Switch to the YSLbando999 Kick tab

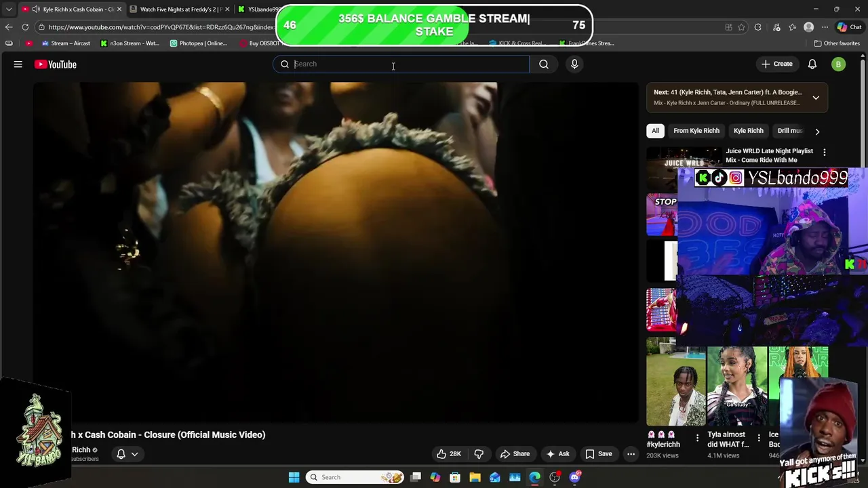coord(260,9)
